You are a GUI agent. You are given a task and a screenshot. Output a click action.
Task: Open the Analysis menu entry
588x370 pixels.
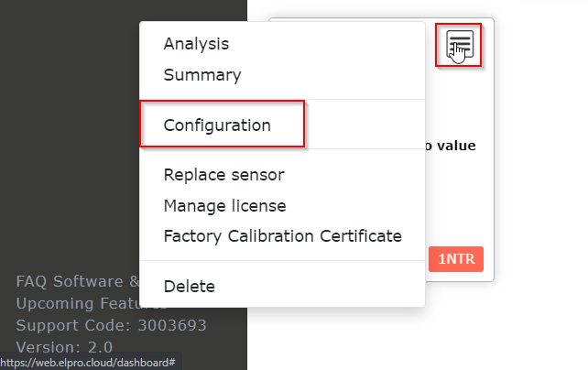click(196, 43)
